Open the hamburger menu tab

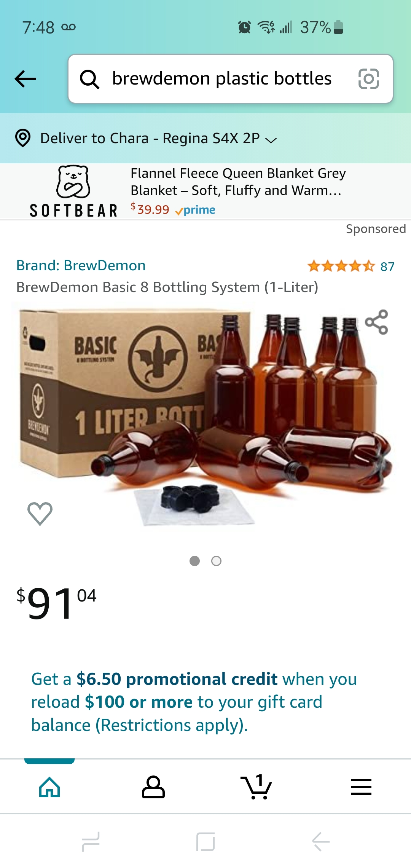point(361,787)
